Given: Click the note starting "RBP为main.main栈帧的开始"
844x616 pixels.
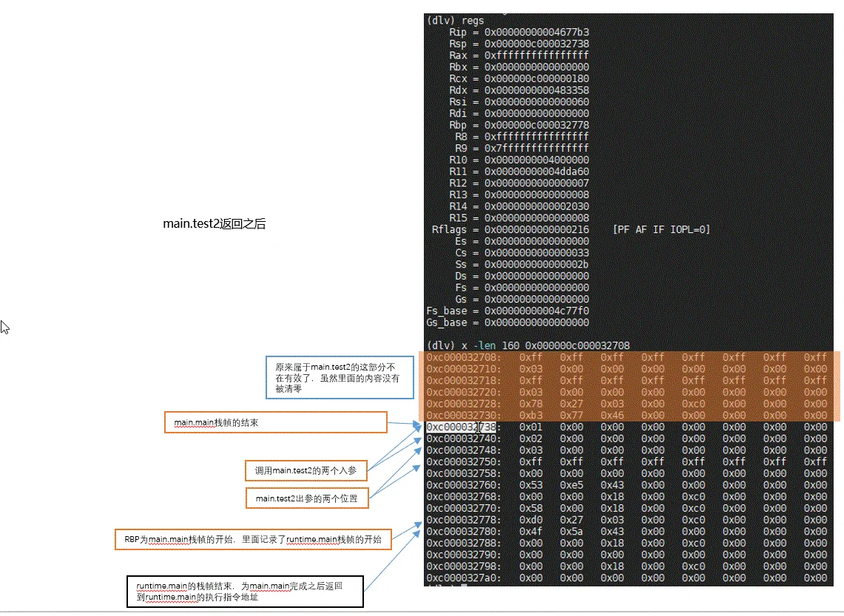Looking at the screenshot, I should [253, 540].
